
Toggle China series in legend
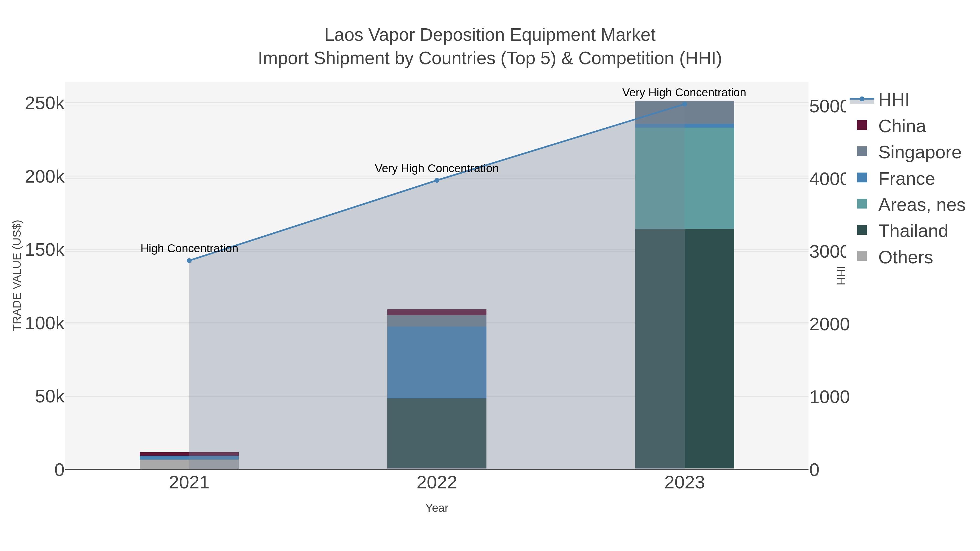pos(891,126)
